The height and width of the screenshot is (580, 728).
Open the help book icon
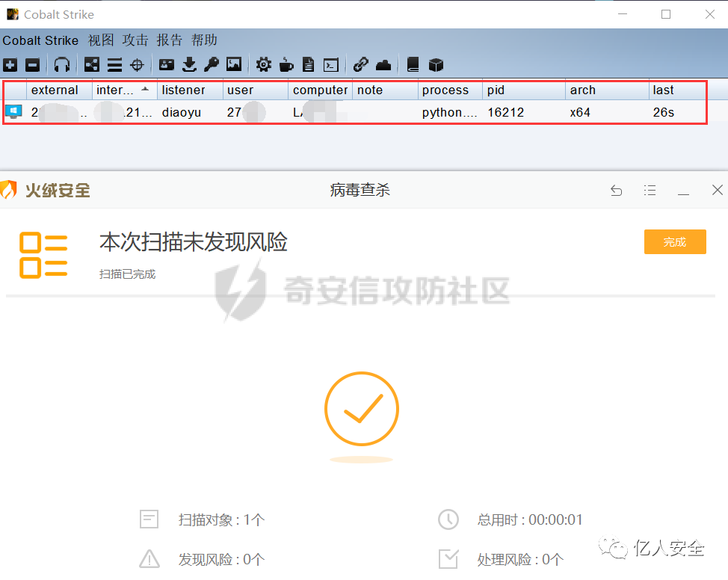tap(413, 64)
